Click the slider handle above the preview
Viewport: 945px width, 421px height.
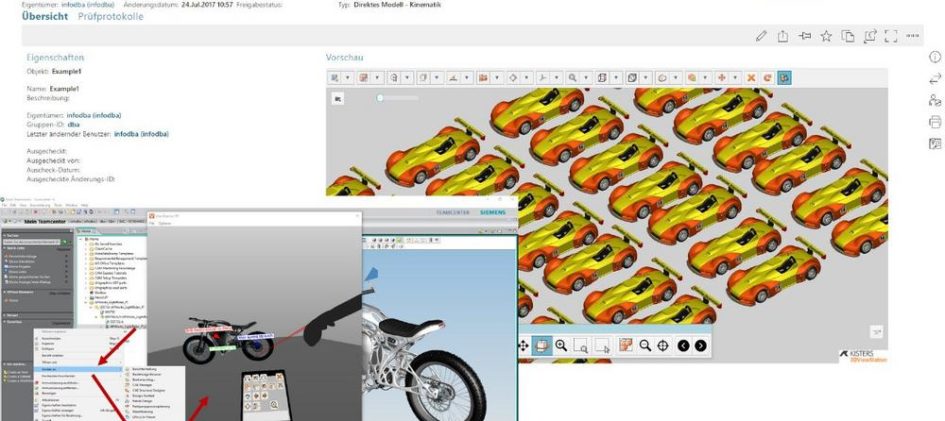(380, 98)
